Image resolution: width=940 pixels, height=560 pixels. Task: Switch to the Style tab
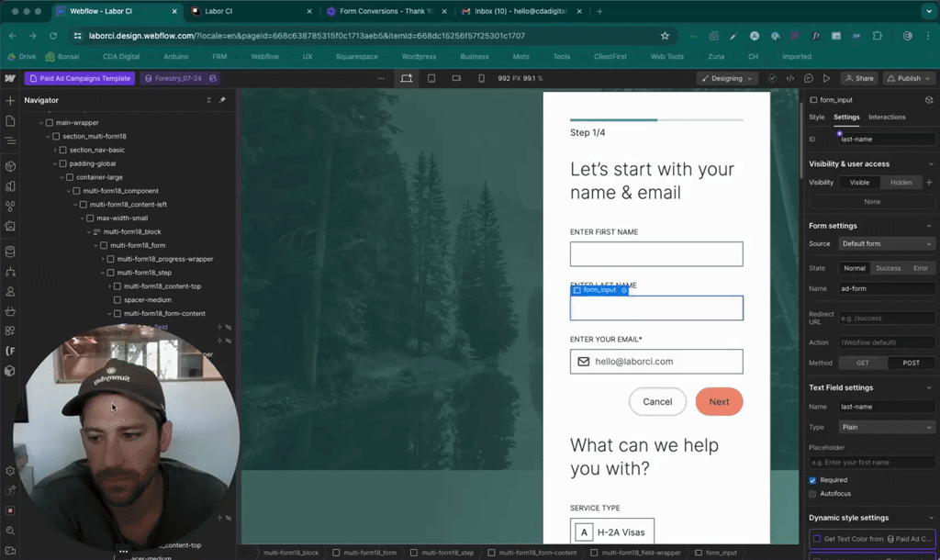point(816,118)
